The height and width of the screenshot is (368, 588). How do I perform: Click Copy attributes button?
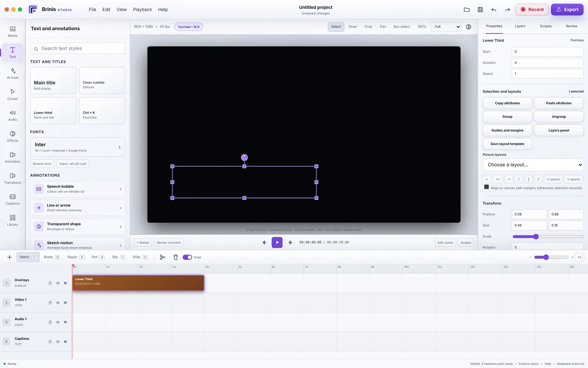(x=507, y=103)
